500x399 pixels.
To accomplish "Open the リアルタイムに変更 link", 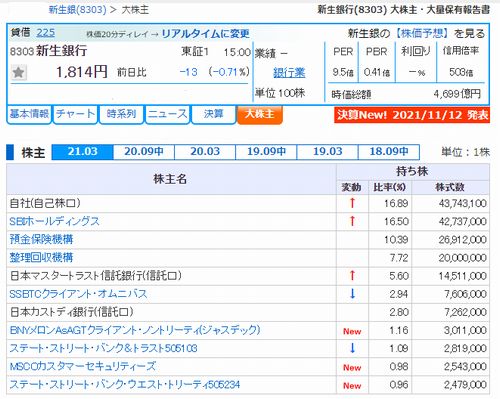I will pos(205,34).
